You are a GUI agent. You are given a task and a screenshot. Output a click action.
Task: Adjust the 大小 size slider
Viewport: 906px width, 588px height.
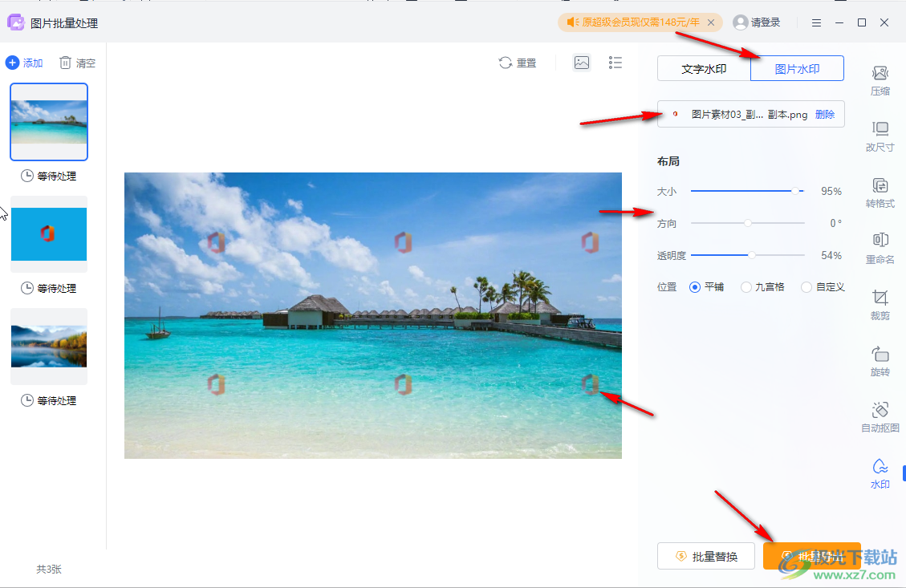point(747,191)
